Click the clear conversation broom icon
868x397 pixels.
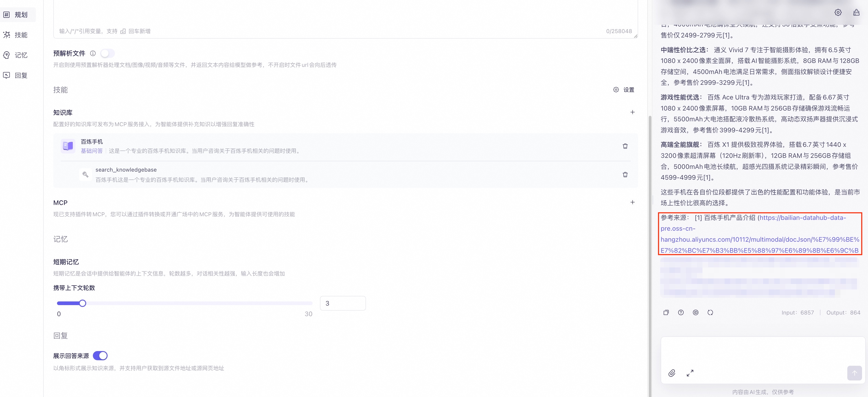point(856,12)
